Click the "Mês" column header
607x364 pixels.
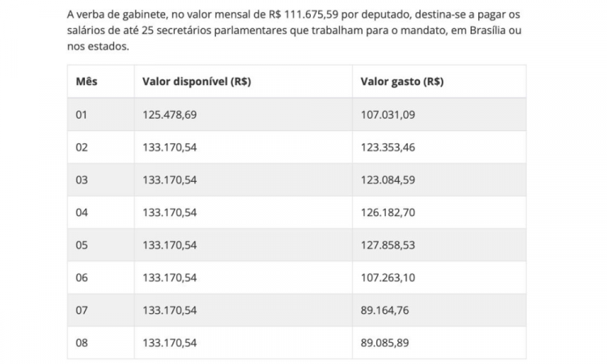[85, 82]
